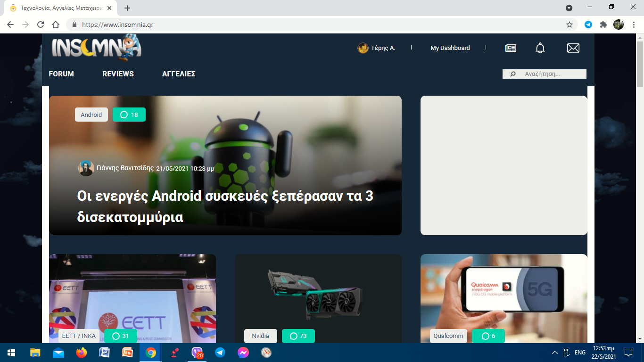
Task: Open the messages envelope icon
Action: coord(573,48)
